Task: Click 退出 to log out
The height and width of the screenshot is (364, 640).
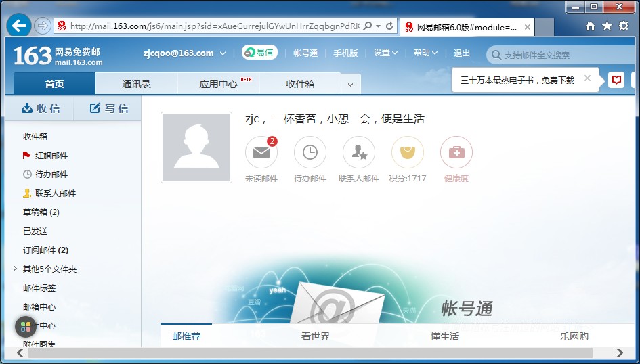Action: coord(462,53)
